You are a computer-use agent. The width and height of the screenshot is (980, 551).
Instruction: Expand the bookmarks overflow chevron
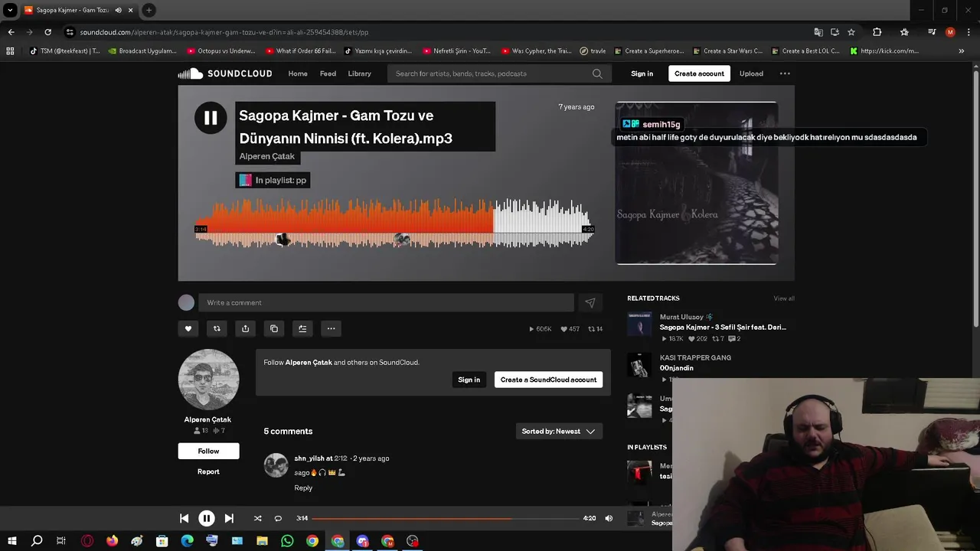pos(961,51)
